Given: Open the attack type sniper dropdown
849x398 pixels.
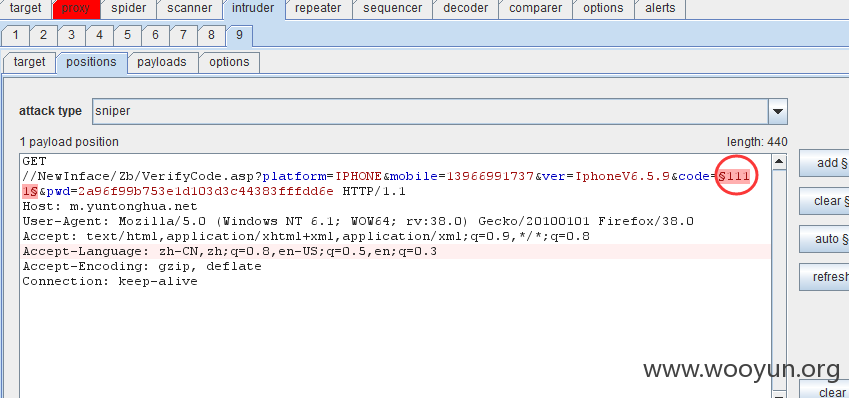Looking at the screenshot, I should 440,112.
